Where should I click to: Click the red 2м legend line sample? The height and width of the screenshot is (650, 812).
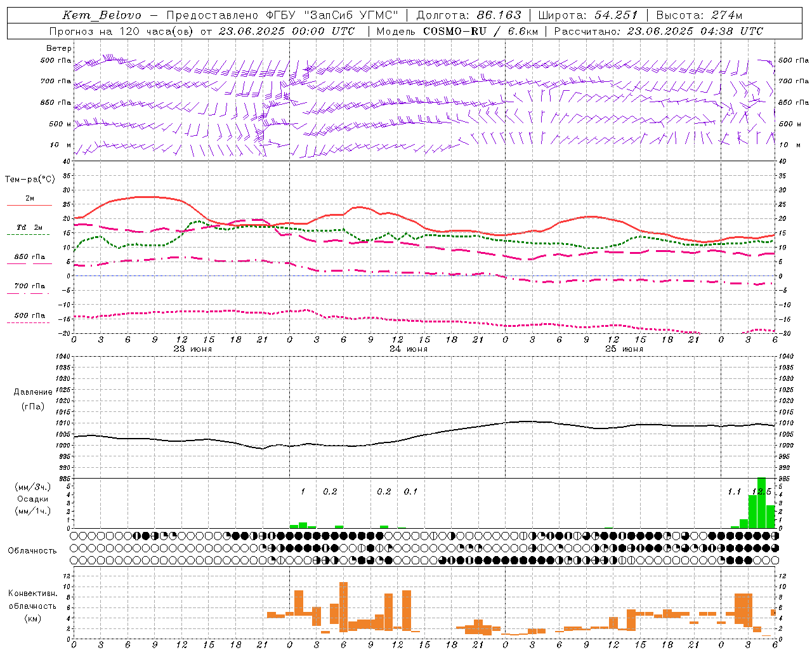(x=29, y=205)
